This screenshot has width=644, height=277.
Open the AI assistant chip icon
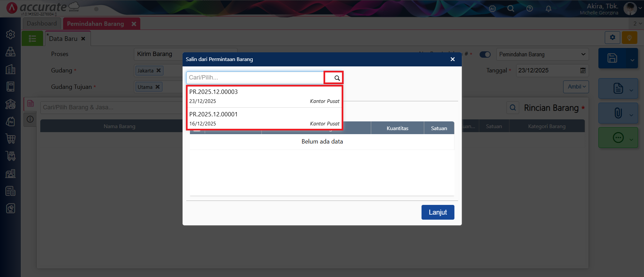pyautogui.click(x=492, y=9)
